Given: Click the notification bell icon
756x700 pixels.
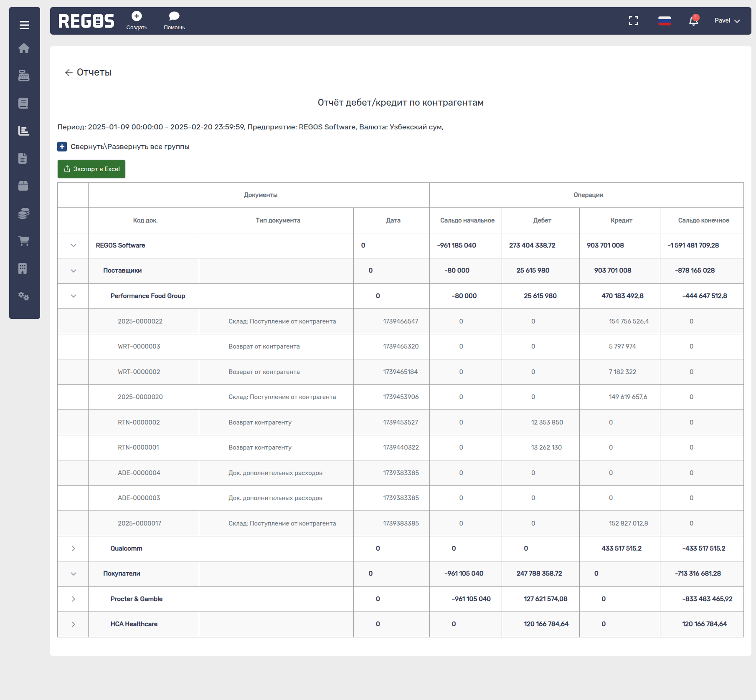Looking at the screenshot, I should (693, 21).
